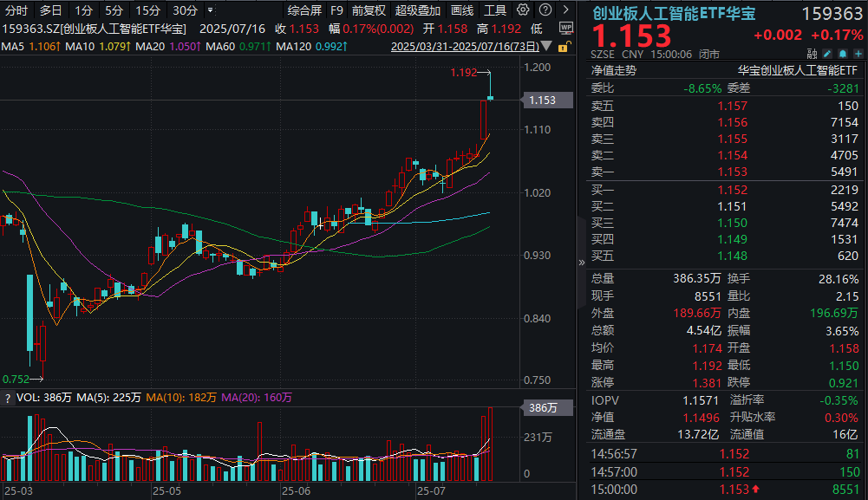Viewport: 868px width, 500px height.
Task: Click the 净值走势 net value trend link
Action: [614, 70]
